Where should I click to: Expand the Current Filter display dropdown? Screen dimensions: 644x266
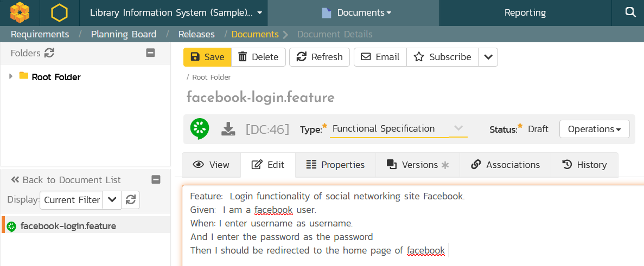112,200
